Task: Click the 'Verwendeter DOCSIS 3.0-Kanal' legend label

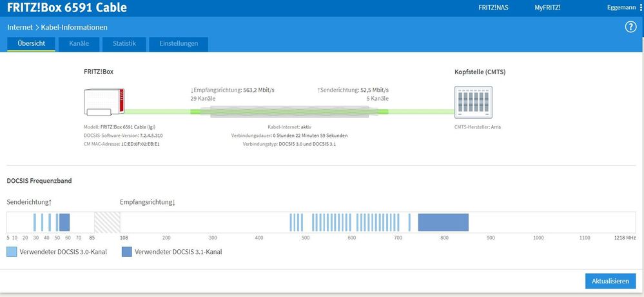Action: [x=63, y=252]
